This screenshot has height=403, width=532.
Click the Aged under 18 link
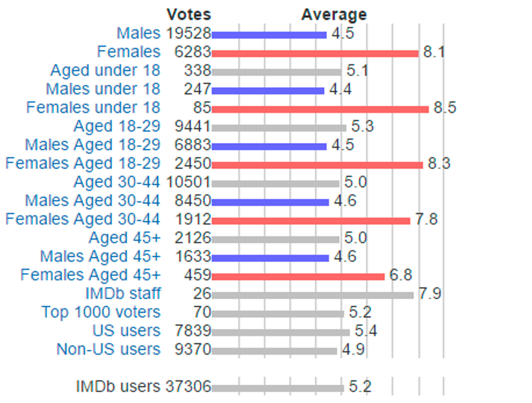(x=105, y=71)
